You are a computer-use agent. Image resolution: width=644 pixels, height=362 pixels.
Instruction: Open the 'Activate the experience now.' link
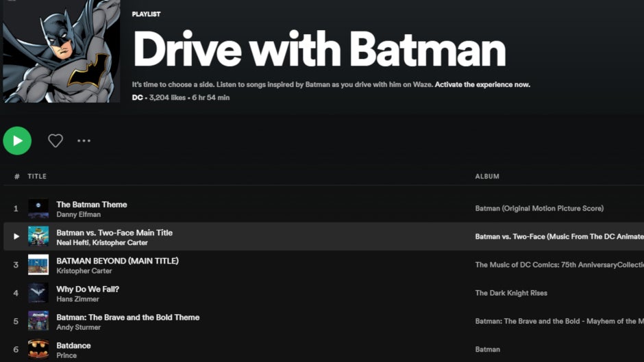coord(482,85)
